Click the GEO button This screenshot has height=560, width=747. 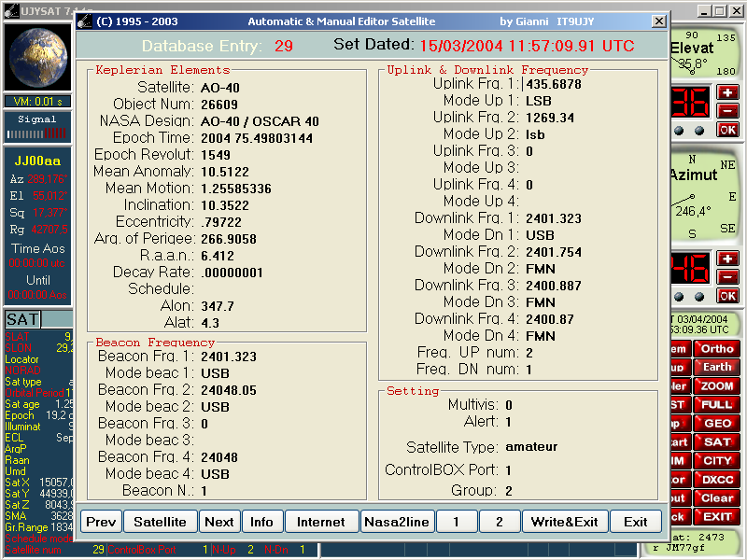pyautogui.click(x=717, y=424)
